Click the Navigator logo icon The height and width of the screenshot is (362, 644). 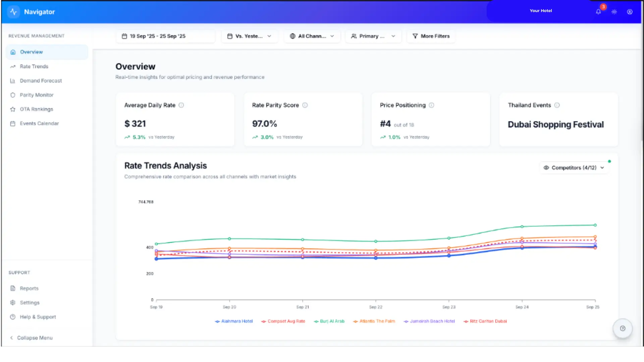(x=13, y=12)
